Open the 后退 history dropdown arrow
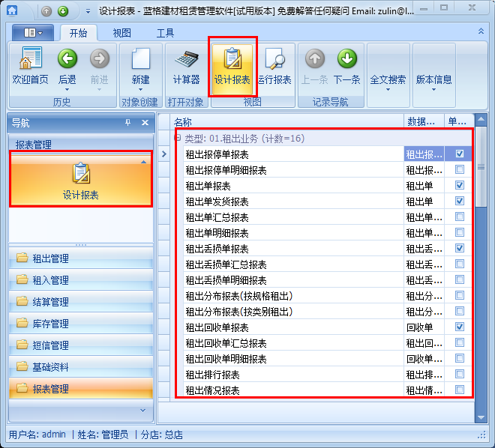 pyautogui.click(x=67, y=90)
